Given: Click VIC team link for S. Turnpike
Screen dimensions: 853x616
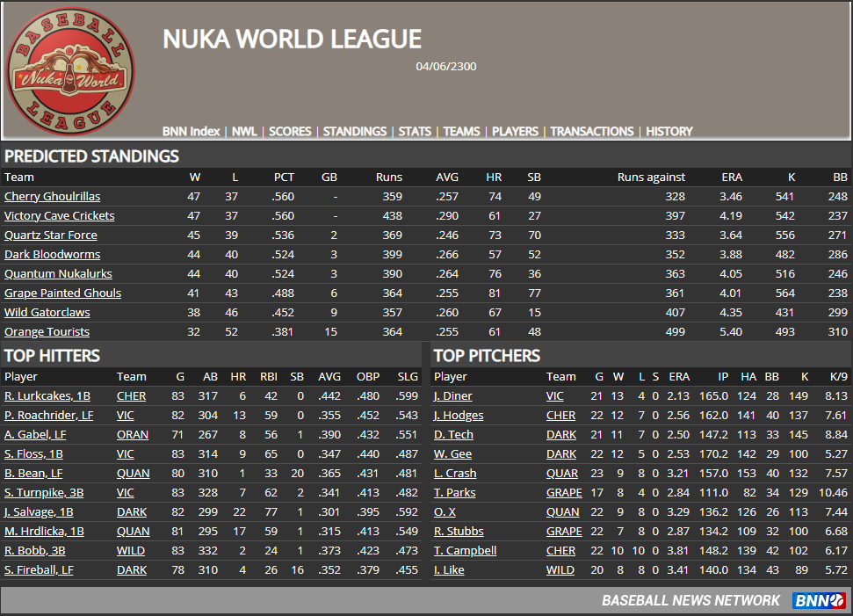Looking at the screenshot, I should (x=125, y=492).
